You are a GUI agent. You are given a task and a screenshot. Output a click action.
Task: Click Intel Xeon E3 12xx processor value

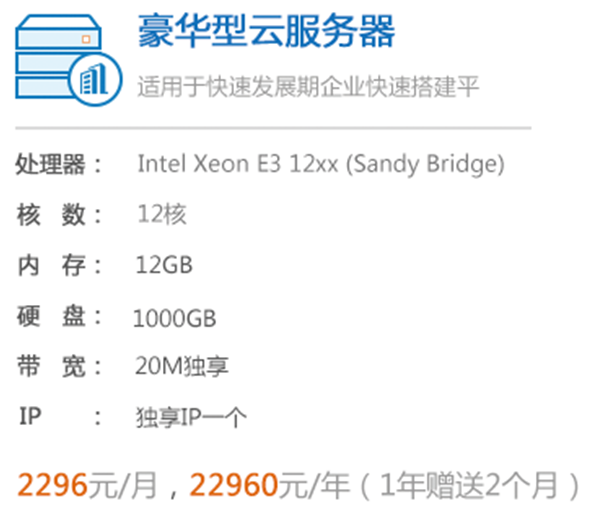point(321,164)
